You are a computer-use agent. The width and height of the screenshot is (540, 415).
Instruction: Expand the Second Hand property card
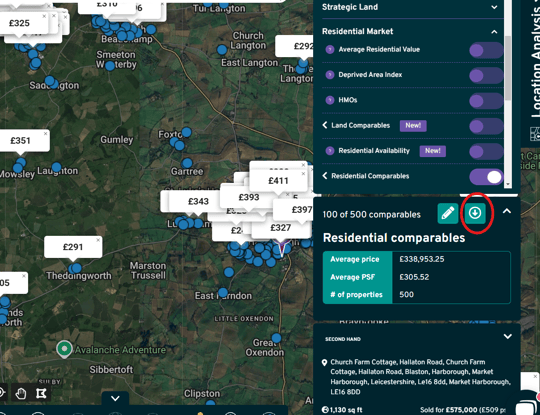pyautogui.click(x=507, y=336)
